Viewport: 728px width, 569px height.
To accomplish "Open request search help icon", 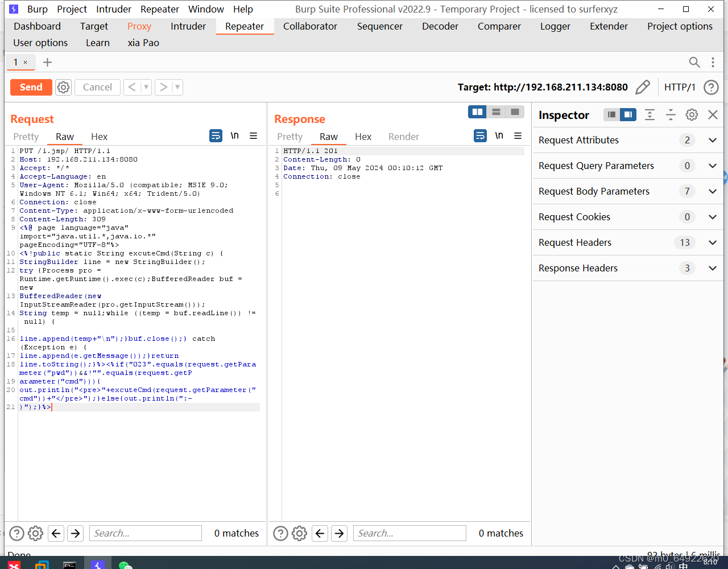I will 17,533.
